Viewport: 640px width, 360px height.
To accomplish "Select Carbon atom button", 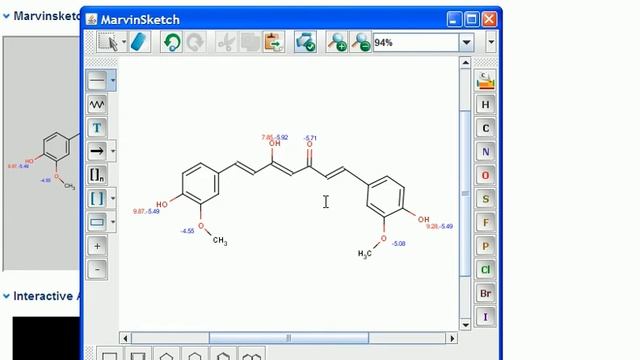I will [485, 129].
